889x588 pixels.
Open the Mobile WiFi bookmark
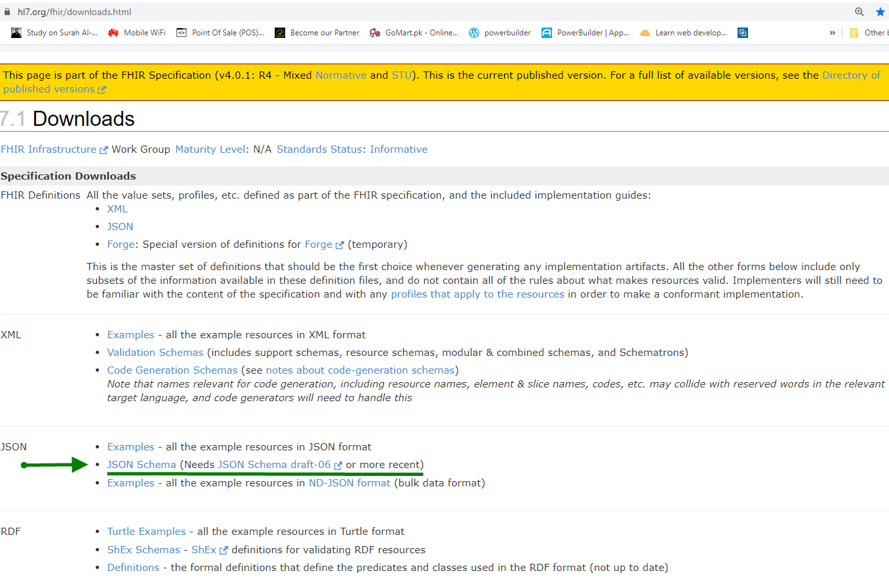pyautogui.click(x=136, y=33)
